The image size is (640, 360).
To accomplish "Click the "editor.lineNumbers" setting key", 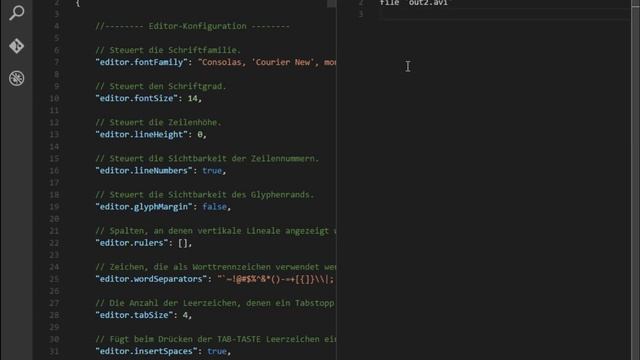I will (x=144, y=171).
